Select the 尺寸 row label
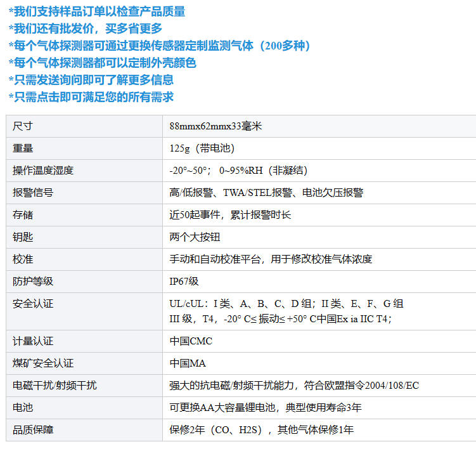This screenshot has width=476, height=463. click(23, 126)
